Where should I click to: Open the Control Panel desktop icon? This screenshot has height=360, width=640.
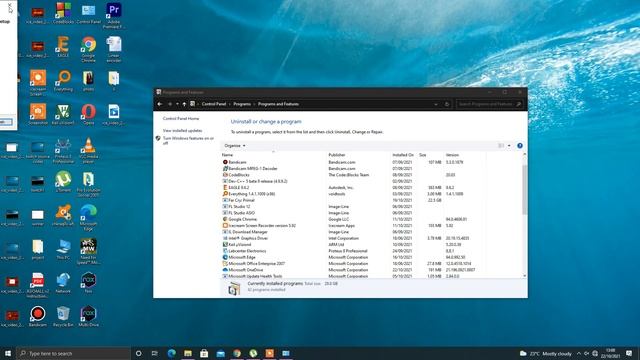coord(89,13)
